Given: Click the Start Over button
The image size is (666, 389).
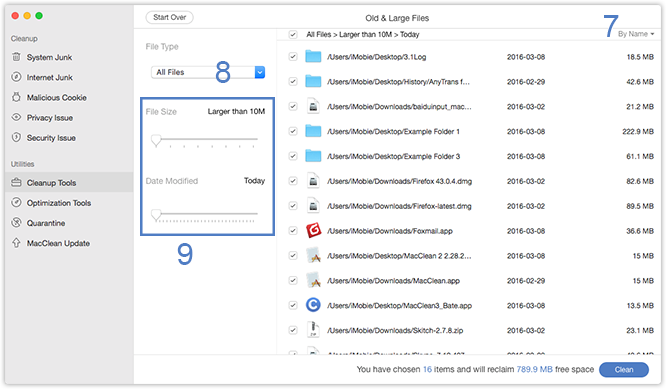Looking at the screenshot, I should point(169,17).
